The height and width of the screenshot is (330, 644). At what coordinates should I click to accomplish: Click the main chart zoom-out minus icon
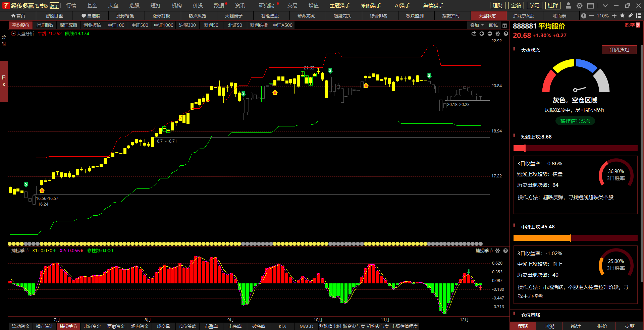pyautogui.click(x=490, y=34)
